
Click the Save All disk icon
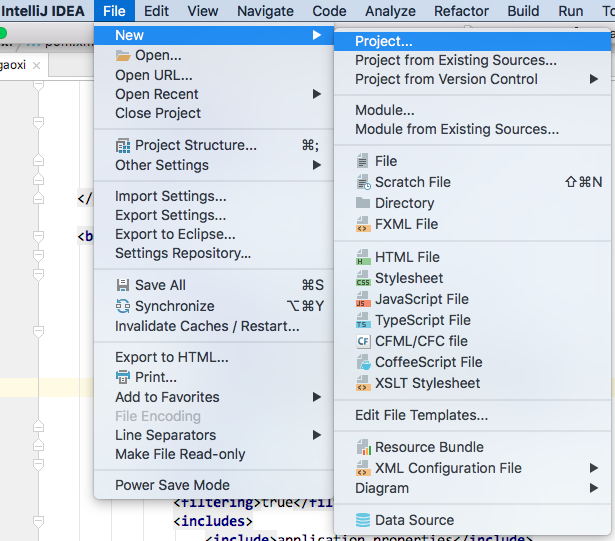coord(123,286)
